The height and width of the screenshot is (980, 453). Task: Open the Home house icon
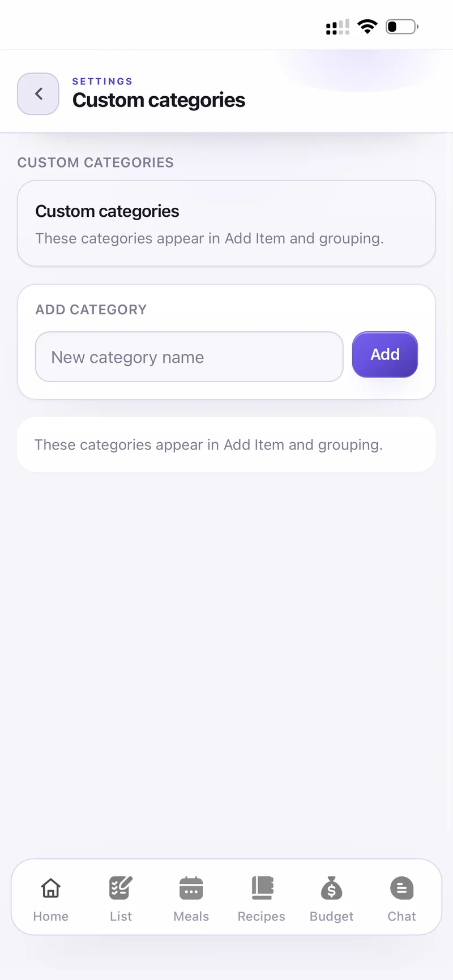[51, 888]
